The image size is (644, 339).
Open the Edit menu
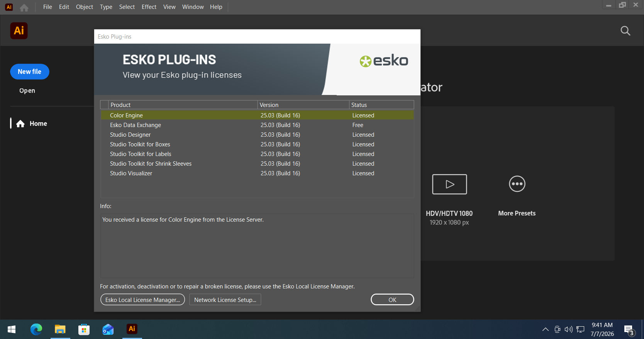(x=64, y=7)
